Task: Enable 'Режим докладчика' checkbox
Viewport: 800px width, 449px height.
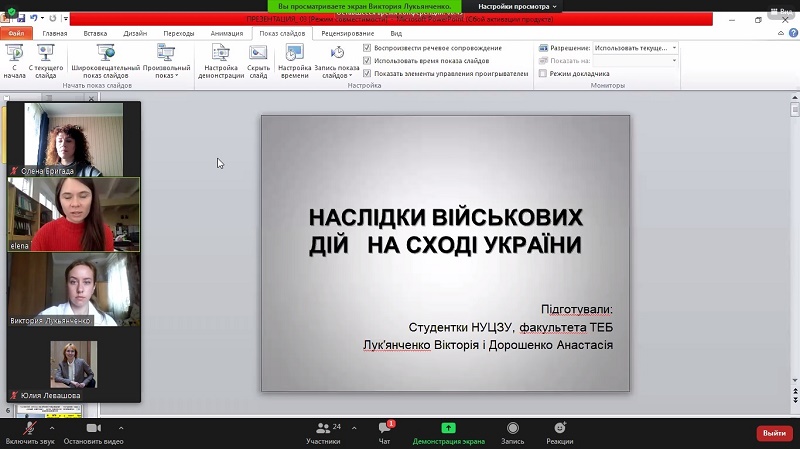Action: pos(543,74)
